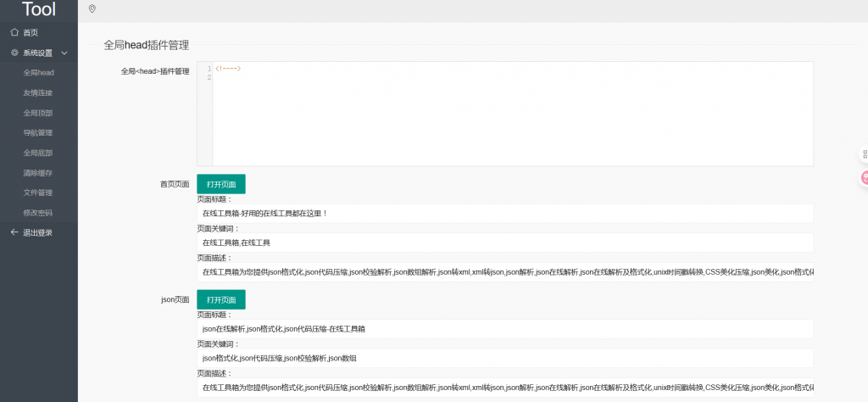Go to 修改密码 page
Viewport: 868px width, 402px height.
pos(38,213)
